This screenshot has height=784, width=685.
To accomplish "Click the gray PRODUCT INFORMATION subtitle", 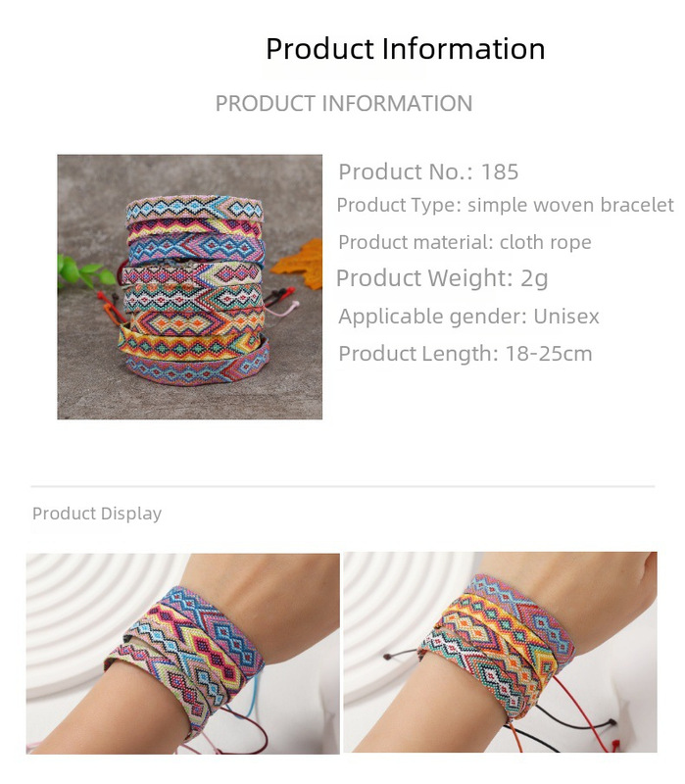I will tap(344, 104).
